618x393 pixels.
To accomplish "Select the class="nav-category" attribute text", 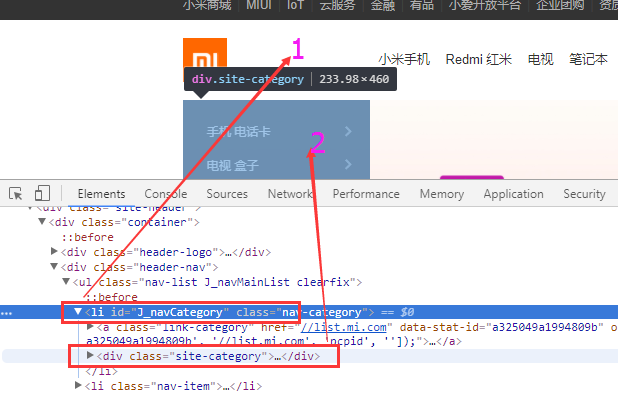I will pos(302,312).
